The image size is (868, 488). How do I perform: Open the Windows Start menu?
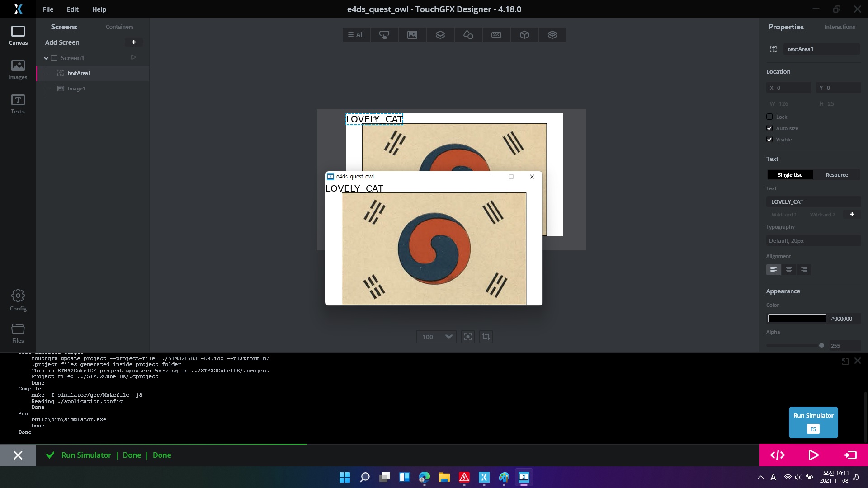pos(344,477)
